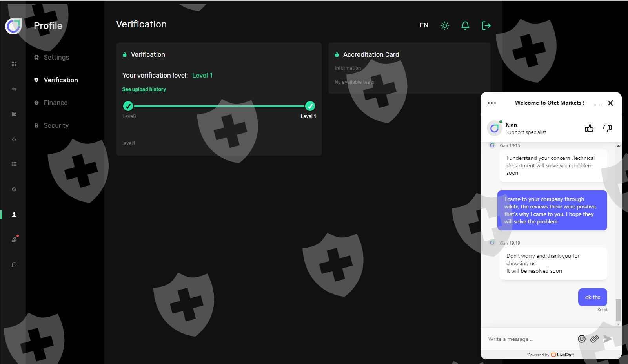This screenshot has width=628, height=364.
Task: Open the dashboard grid icon in sidebar
Action: tap(14, 64)
